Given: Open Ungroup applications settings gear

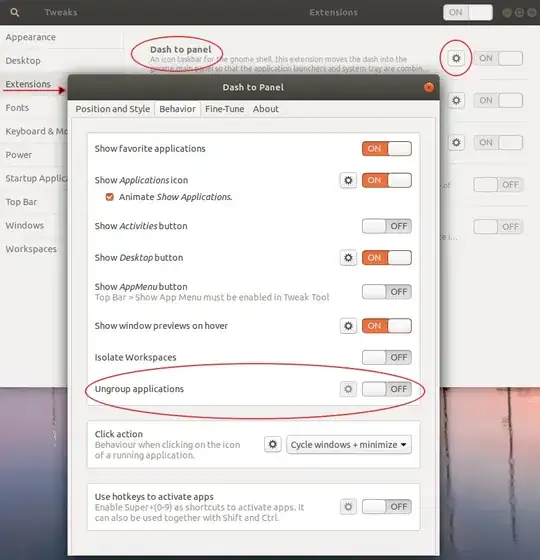Looking at the screenshot, I should point(348,389).
